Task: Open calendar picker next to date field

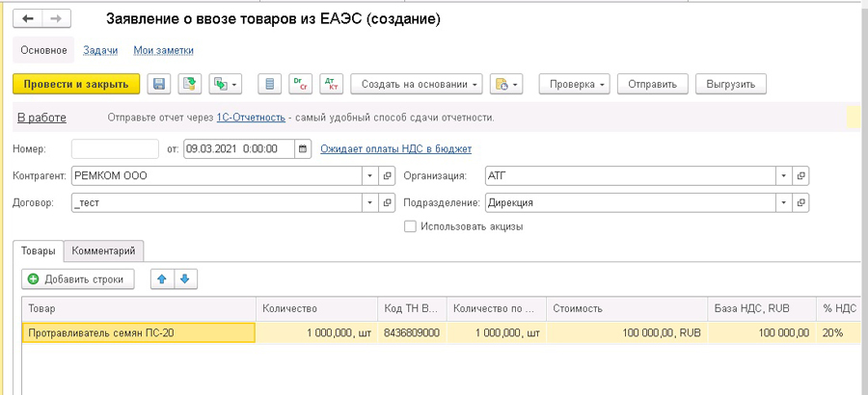Action: (303, 148)
